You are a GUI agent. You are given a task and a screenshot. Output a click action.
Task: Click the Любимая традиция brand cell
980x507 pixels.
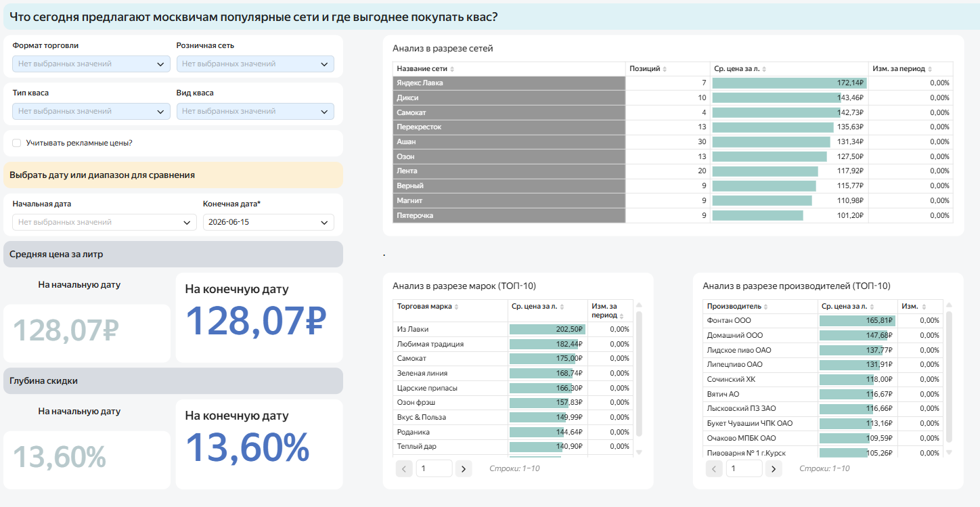coord(450,344)
